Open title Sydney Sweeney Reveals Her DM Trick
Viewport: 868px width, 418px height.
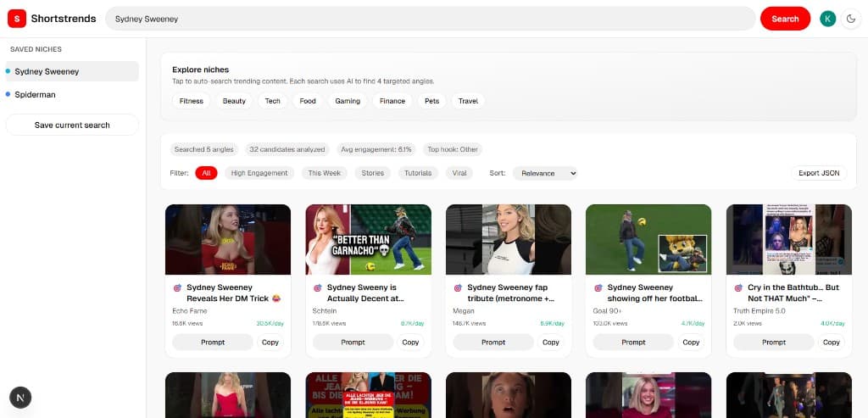coord(234,293)
